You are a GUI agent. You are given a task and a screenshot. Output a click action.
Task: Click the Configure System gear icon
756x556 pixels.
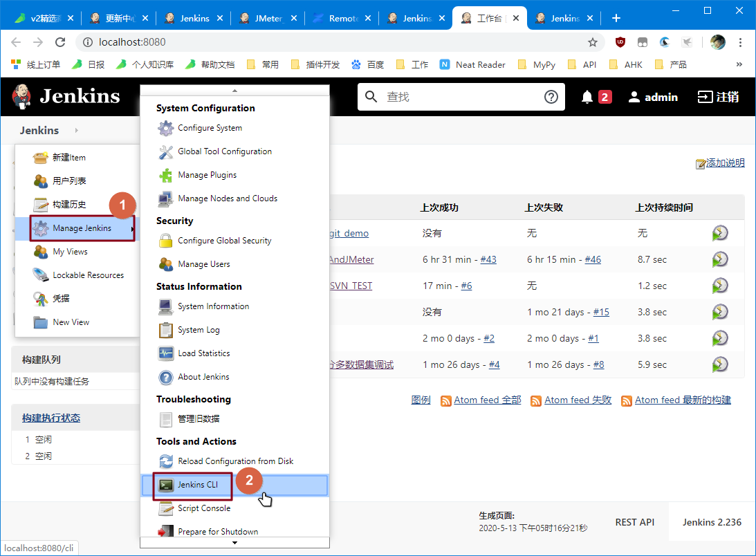166,128
